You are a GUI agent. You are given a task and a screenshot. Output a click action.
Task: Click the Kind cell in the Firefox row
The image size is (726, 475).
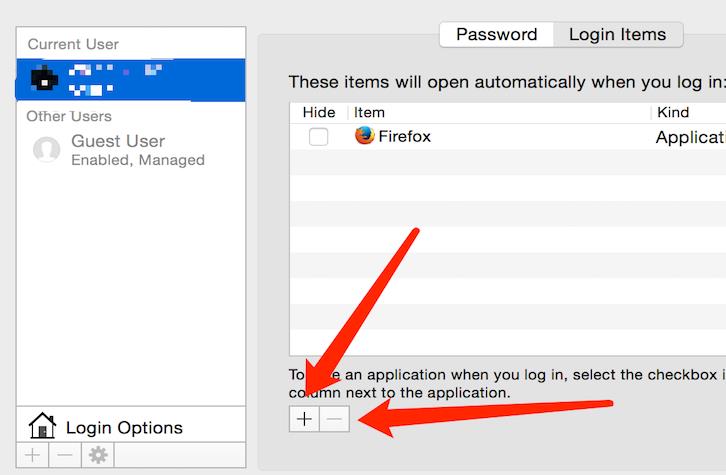pos(689,137)
